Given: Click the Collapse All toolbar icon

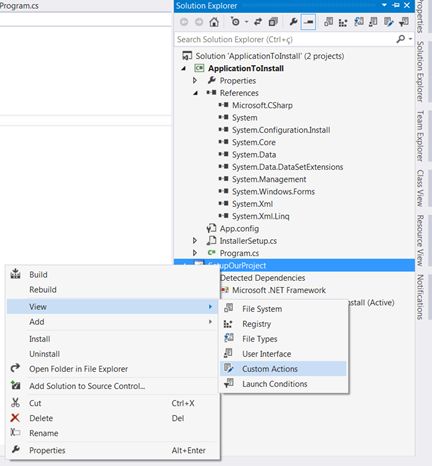Looking at the screenshot, I should (273, 22).
